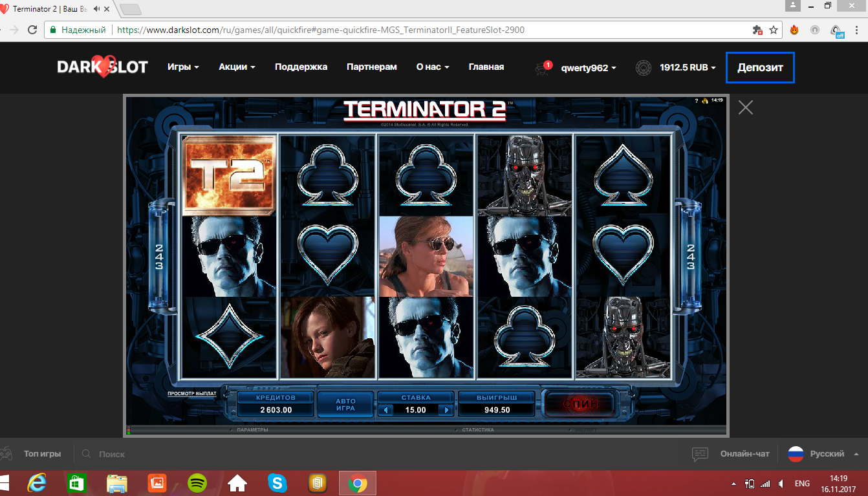
Task: Click the address bar URL
Action: [x=321, y=30]
